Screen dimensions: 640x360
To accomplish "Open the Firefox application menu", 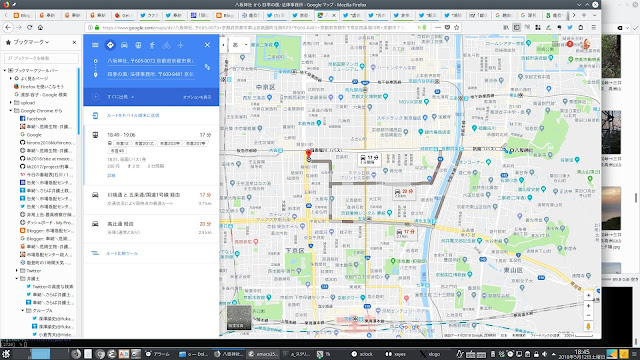I will pos(593,27).
